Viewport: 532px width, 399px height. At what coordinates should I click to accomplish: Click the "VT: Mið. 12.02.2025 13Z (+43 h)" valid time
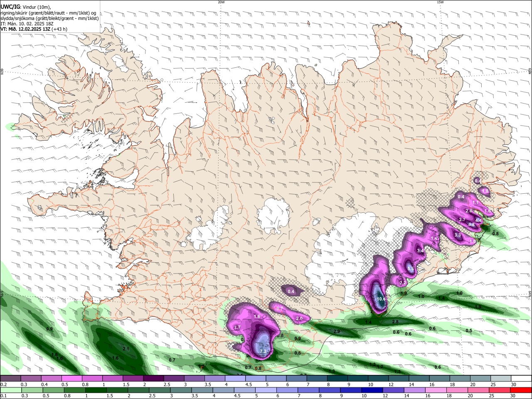pos(34,29)
